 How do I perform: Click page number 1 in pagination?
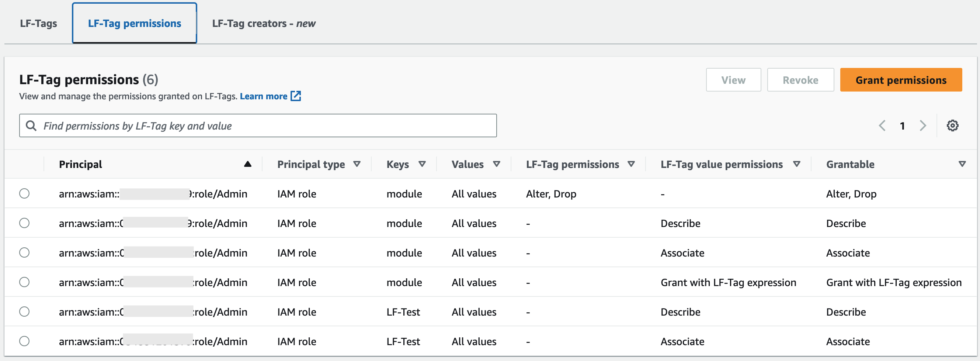903,126
